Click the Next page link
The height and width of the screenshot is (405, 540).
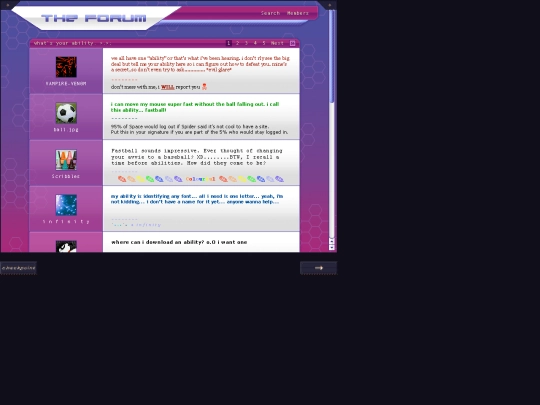point(277,43)
